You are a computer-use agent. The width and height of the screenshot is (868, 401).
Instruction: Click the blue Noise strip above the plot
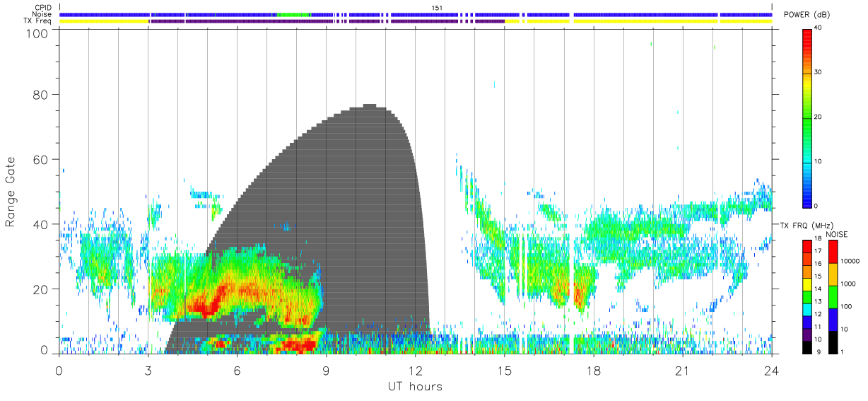(416, 14)
